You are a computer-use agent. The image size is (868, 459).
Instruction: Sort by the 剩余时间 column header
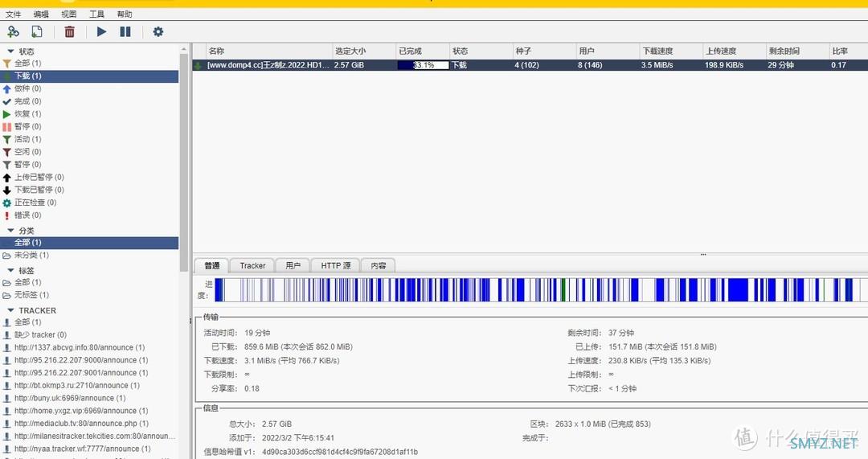pos(798,51)
